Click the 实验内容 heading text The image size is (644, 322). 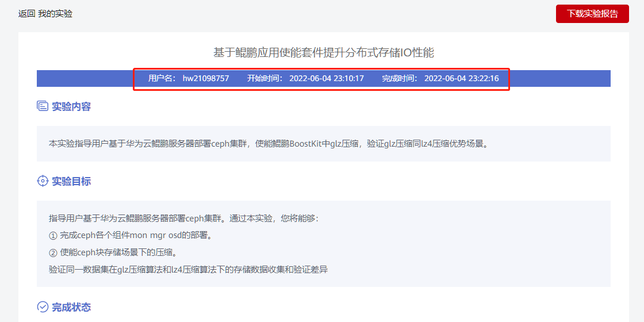(x=71, y=106)
